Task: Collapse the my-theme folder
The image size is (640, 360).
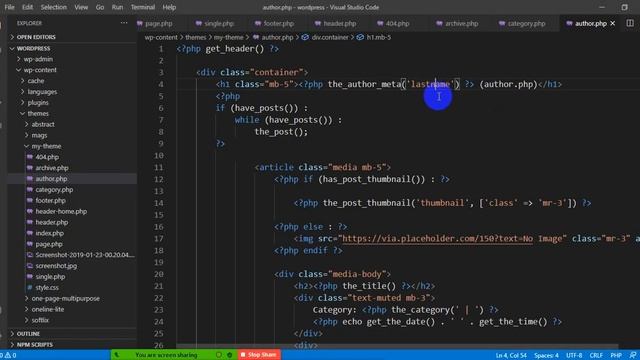Action: pyautogui.click(x=46, y=146)
